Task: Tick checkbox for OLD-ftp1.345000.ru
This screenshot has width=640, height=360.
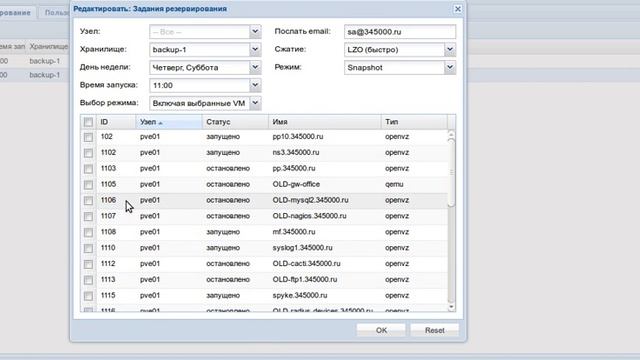Action: (88, 280)
